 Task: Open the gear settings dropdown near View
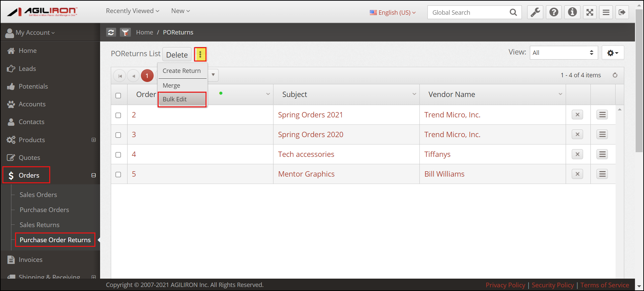(613, 53)
